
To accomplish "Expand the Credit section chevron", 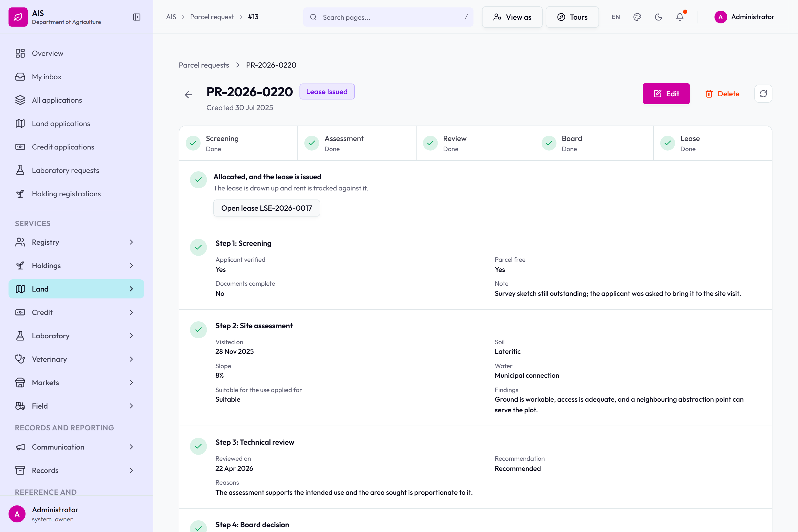I will [x=131, y=313].
